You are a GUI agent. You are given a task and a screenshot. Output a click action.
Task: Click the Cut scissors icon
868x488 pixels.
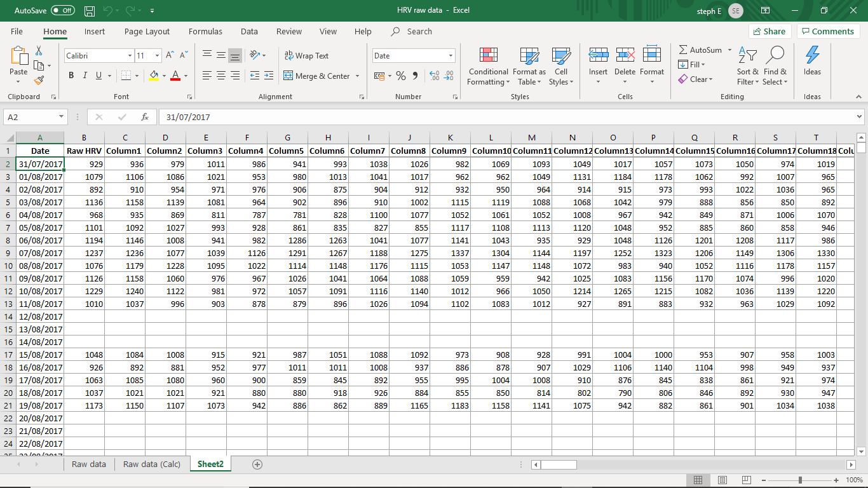point(39,50)
